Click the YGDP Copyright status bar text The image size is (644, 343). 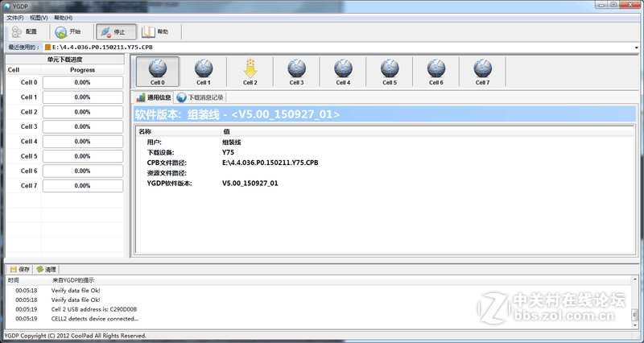pyautogui.click(x=75, y=336)
